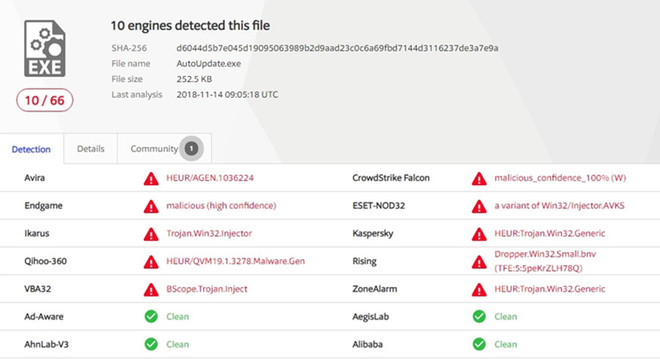Image resolution: width=660 pixels, height=362 pixels.
Task: Click the Rising engine name
Action: click(x=364, y=261)
